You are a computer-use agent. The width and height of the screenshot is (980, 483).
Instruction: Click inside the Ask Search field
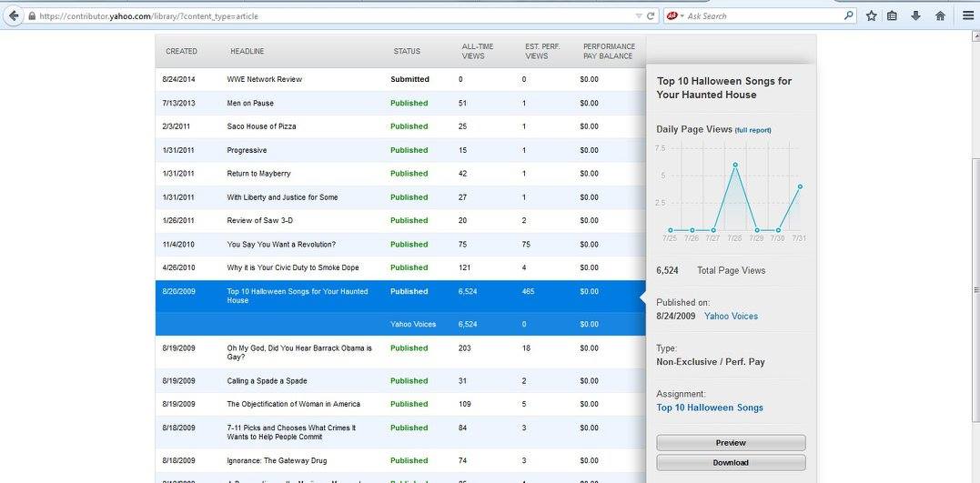click(764, 15)
